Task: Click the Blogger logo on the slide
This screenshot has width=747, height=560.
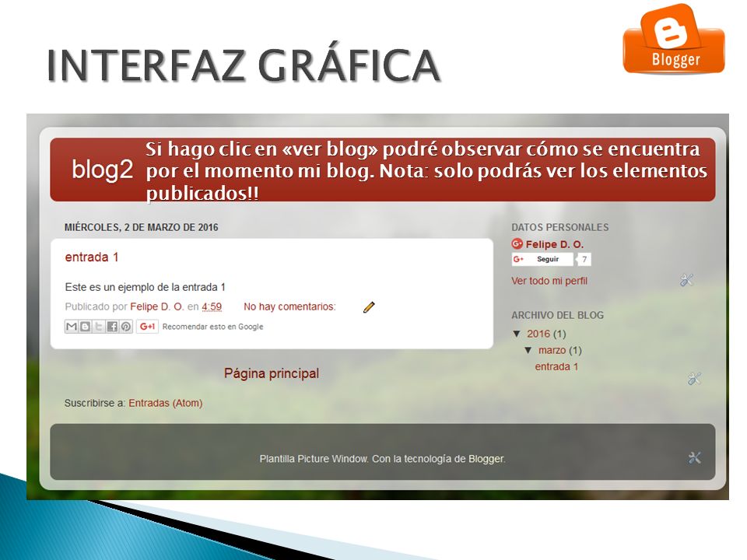Action: click(x=674, y=39)
